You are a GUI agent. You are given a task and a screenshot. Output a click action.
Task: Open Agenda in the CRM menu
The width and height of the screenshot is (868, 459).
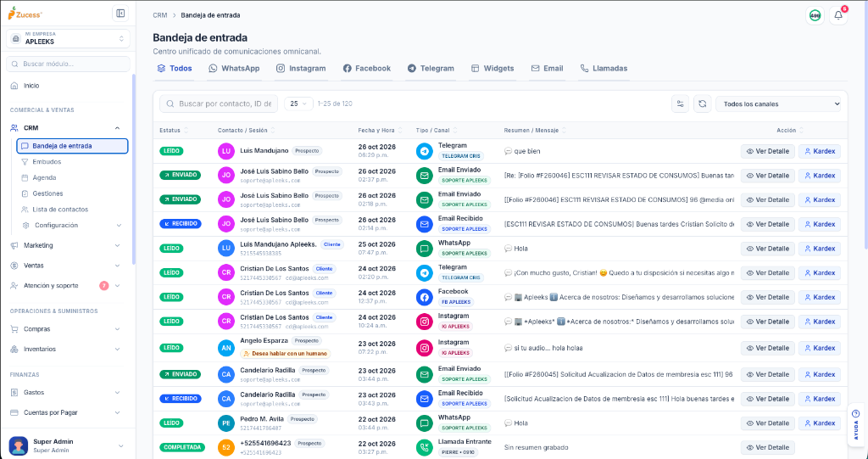point(44,178)
